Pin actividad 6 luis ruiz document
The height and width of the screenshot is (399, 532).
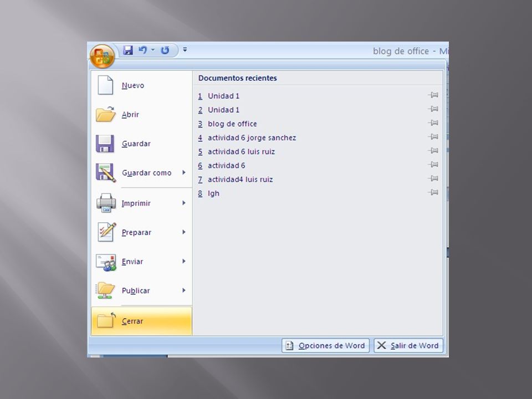tap(433, 151)
